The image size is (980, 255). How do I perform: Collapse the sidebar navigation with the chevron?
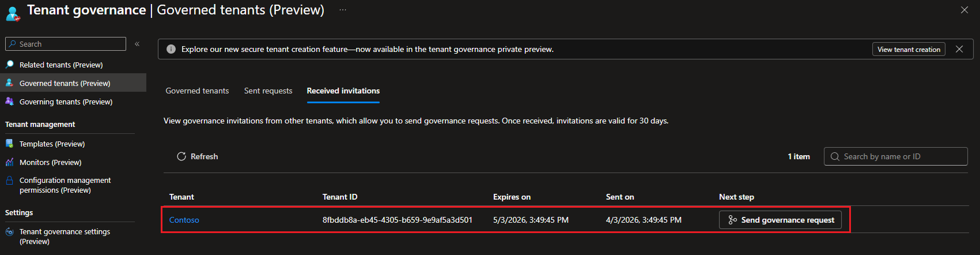137,44
